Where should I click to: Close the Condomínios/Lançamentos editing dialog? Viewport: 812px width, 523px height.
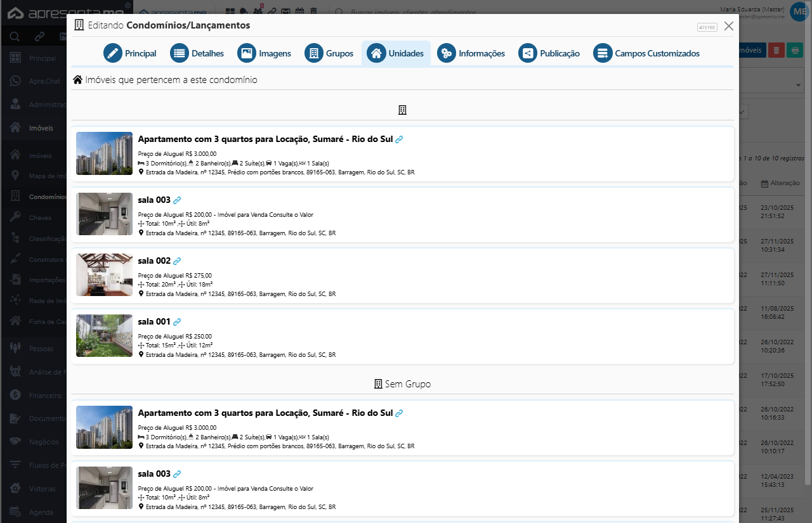point(728,26)
